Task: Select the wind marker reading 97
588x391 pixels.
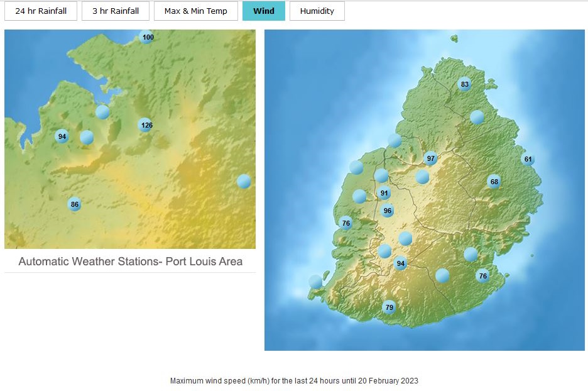Action: (430, 158)
